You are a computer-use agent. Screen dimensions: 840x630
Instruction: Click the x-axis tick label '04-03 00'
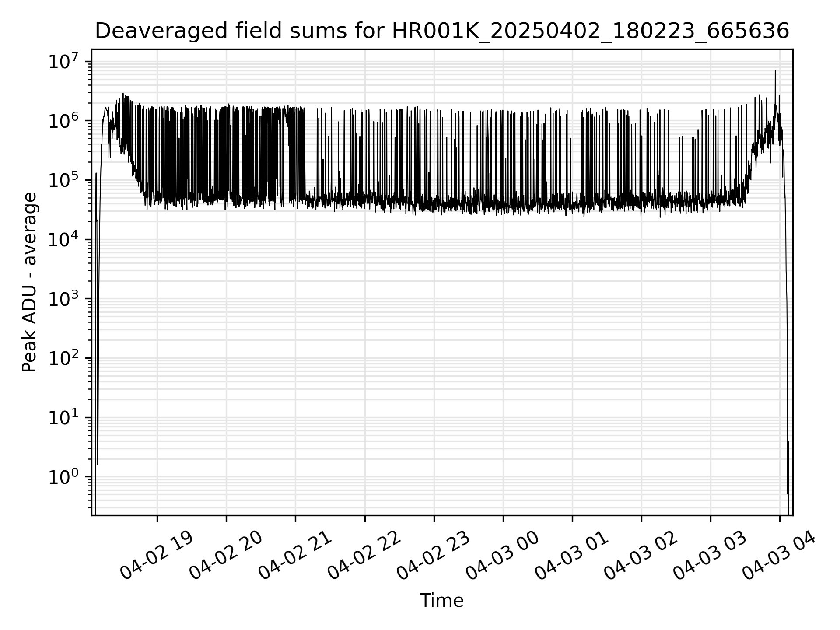[x=503, y=555]
